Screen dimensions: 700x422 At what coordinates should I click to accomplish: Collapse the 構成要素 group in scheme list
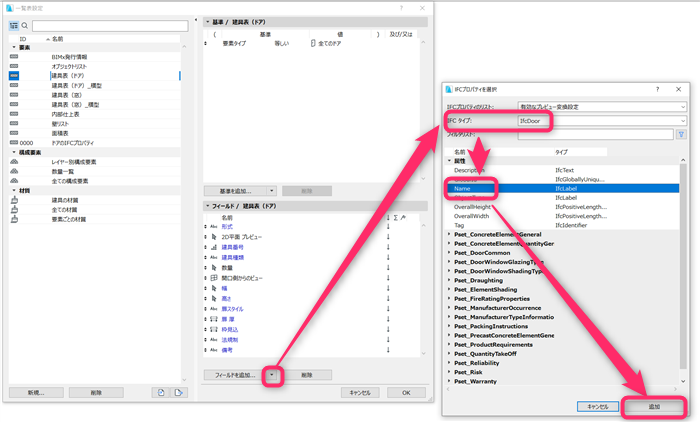(13, 152)
